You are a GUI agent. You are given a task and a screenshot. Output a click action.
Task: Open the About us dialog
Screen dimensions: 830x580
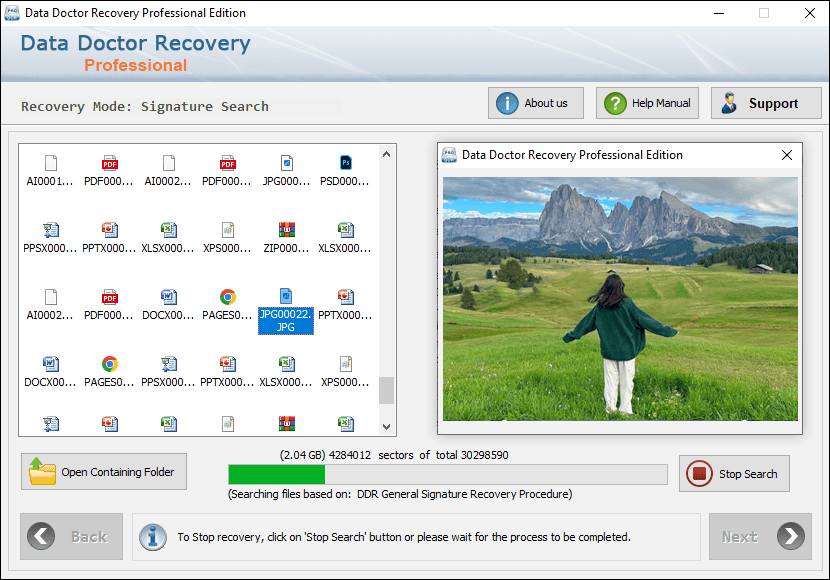(536, 103)
